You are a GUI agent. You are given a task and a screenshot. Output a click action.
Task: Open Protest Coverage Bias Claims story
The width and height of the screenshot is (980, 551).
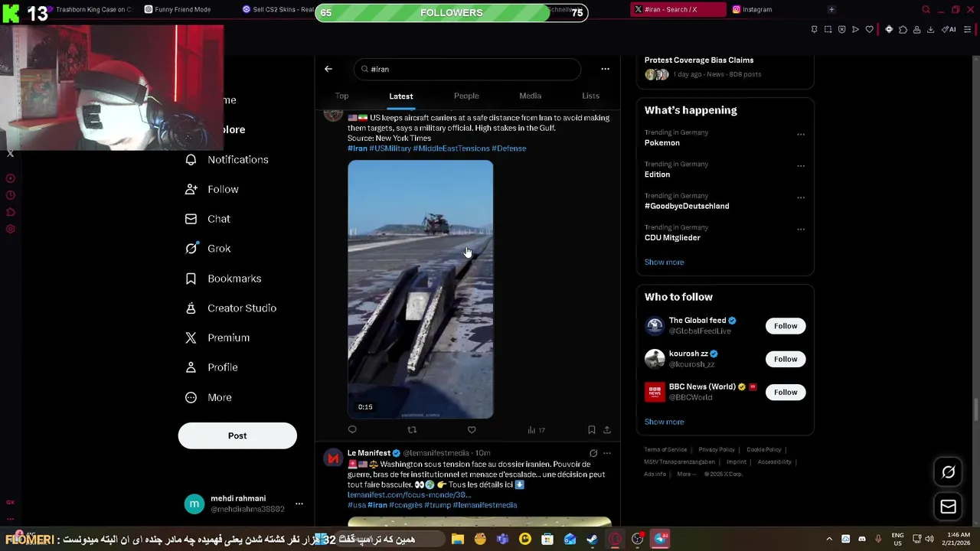pos(699,60)
